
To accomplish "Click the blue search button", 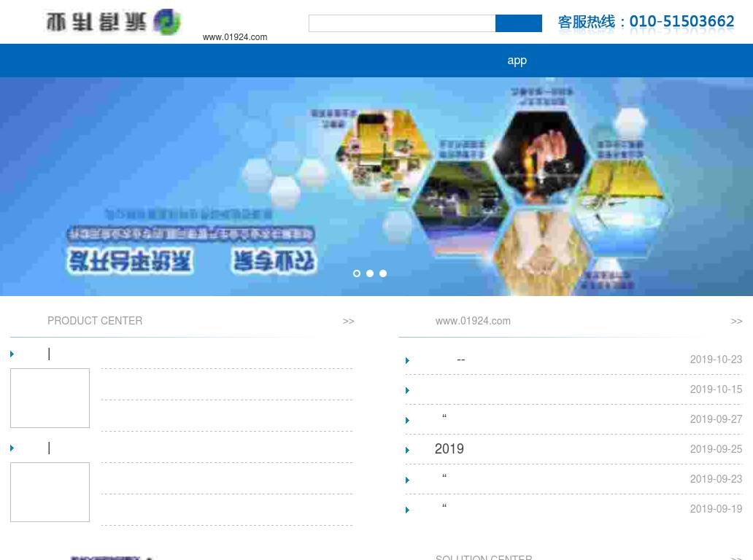I will click(x=519, y=23).
